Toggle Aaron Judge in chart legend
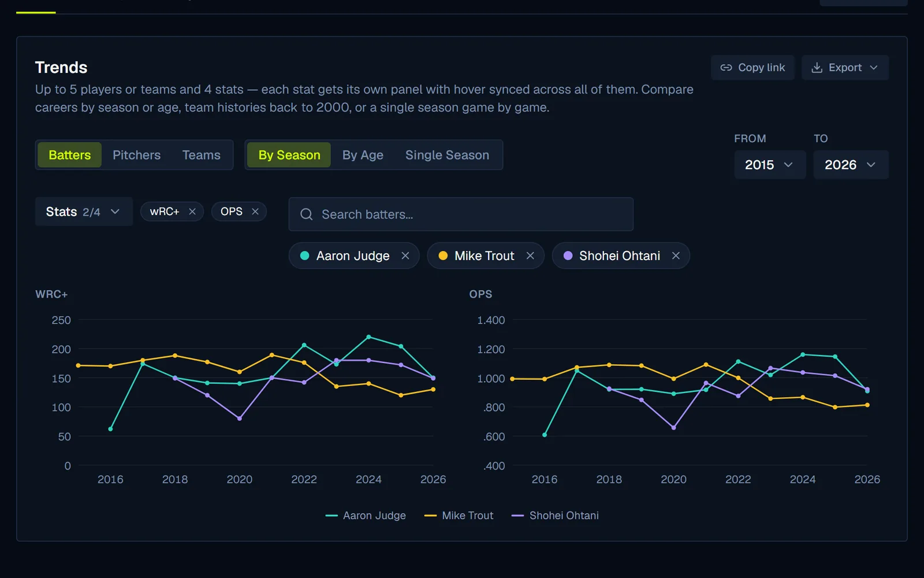Viewport: 924px width, 578px height. click(366, 516)
